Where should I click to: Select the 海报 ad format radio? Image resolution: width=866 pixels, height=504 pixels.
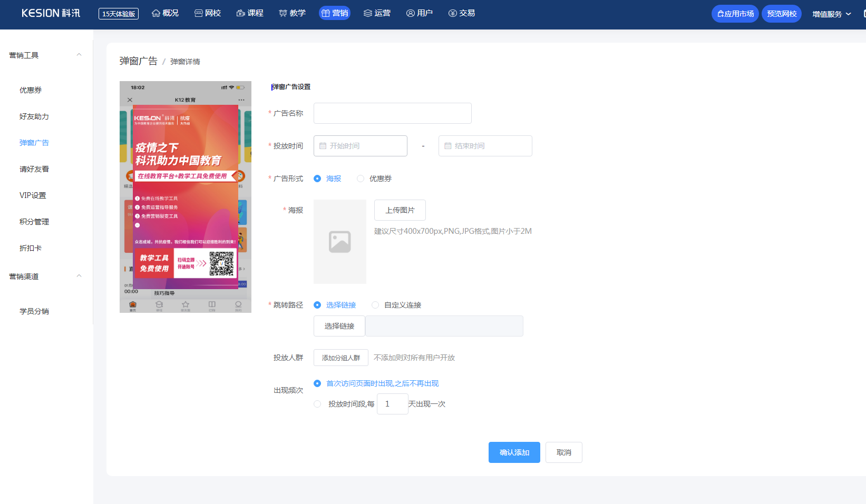pyautogui.click(x=317, y=179)
